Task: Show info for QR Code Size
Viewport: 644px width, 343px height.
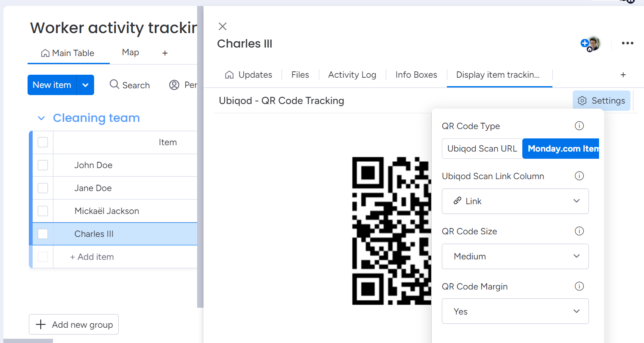Action: pos(579,231)
